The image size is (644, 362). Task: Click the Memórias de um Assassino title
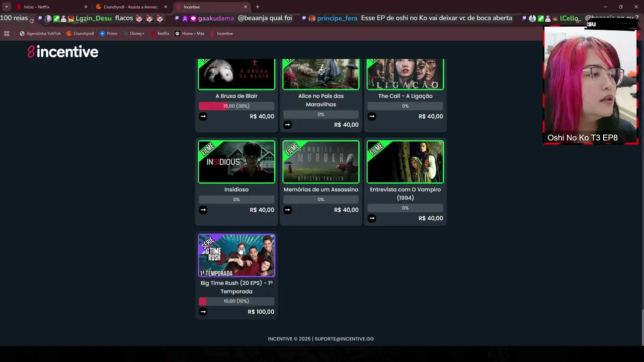(321, 190)
